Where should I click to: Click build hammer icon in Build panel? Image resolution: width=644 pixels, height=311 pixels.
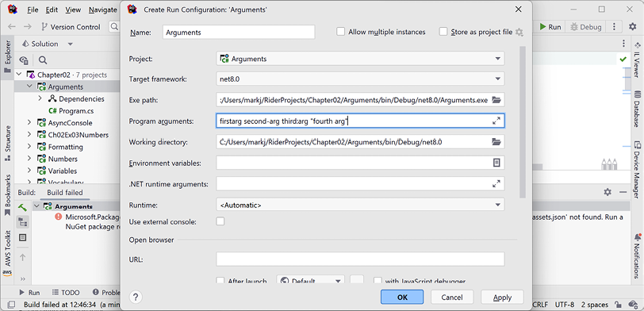coord(22,208)
